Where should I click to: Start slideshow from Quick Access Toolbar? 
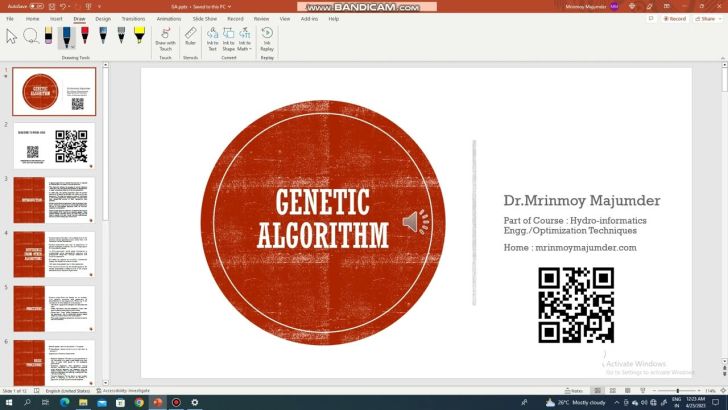tap(88, 7)
